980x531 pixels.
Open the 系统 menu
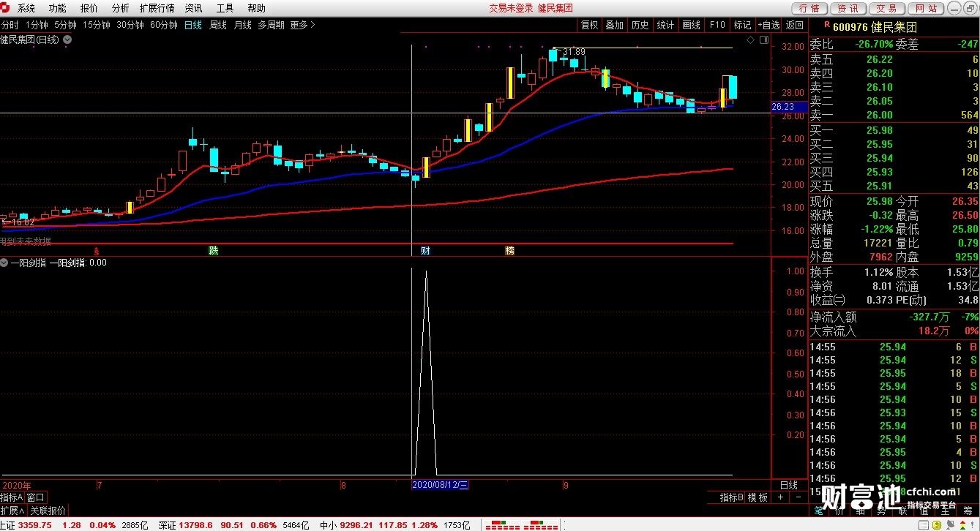[x=26, y=8]
